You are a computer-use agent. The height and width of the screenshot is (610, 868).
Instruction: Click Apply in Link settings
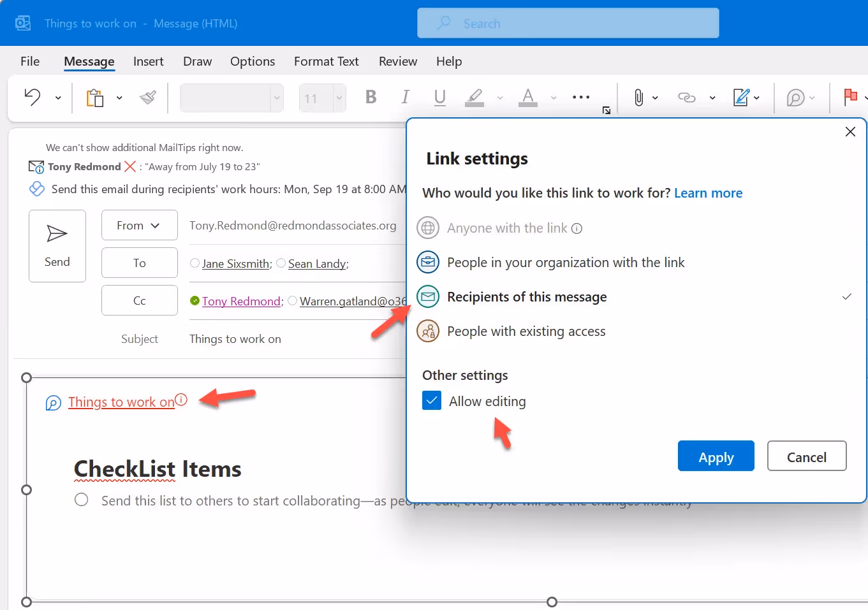tap(716, 456)
